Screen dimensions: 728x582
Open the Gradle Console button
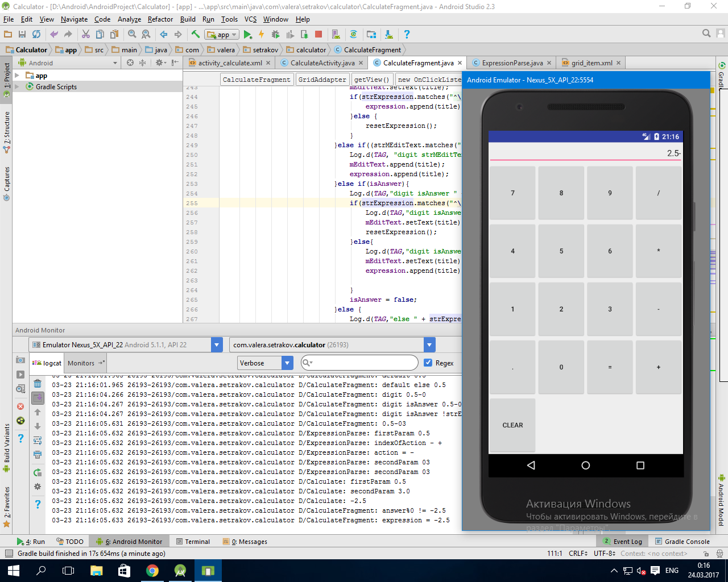point(682,541)
